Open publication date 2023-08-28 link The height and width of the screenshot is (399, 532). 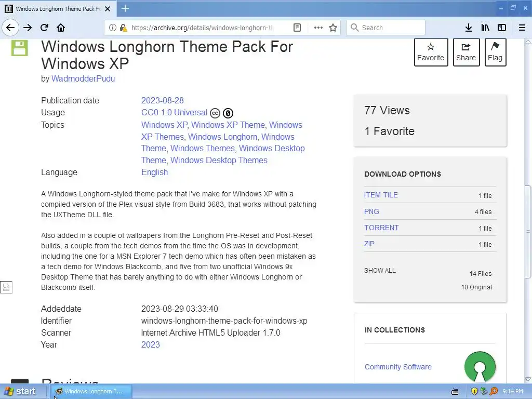coord(162,100)
